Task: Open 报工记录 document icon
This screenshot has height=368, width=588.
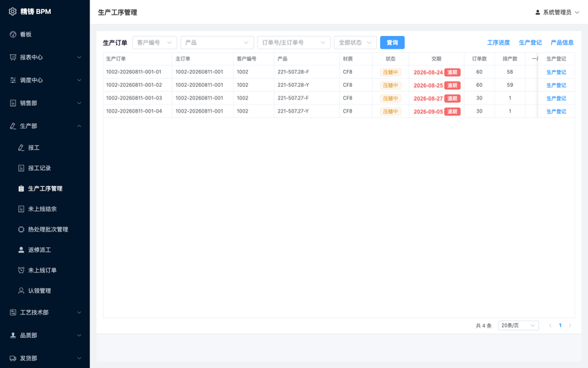Action: (x=21, y=168)
